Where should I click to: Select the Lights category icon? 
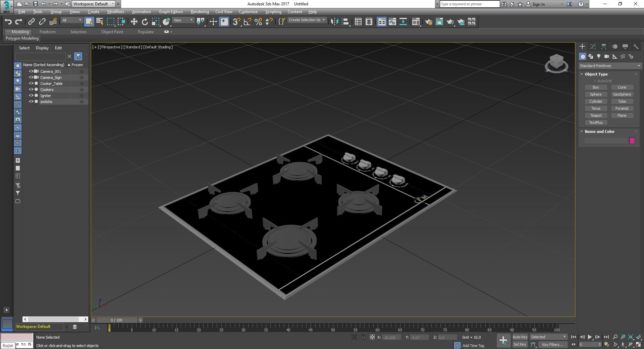pyautogui.click(x=599, y=56)
